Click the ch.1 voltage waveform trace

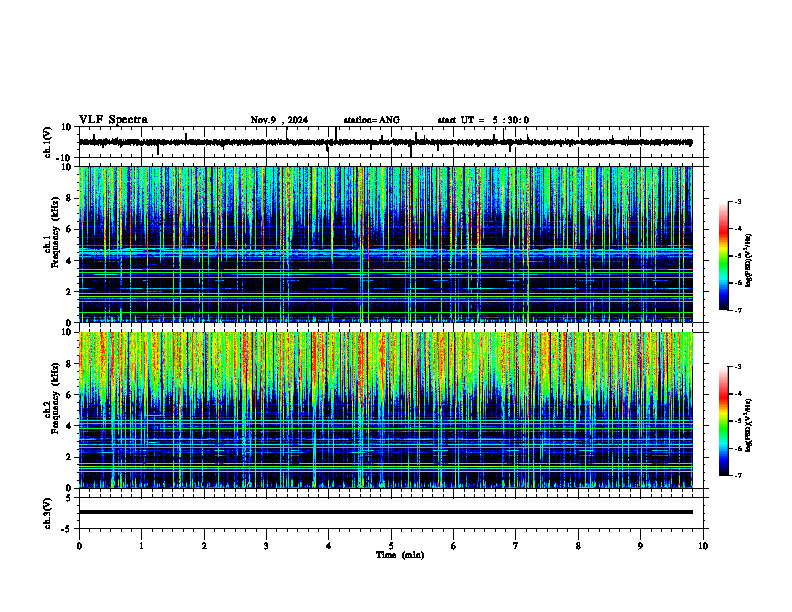(x=385, y=142)
